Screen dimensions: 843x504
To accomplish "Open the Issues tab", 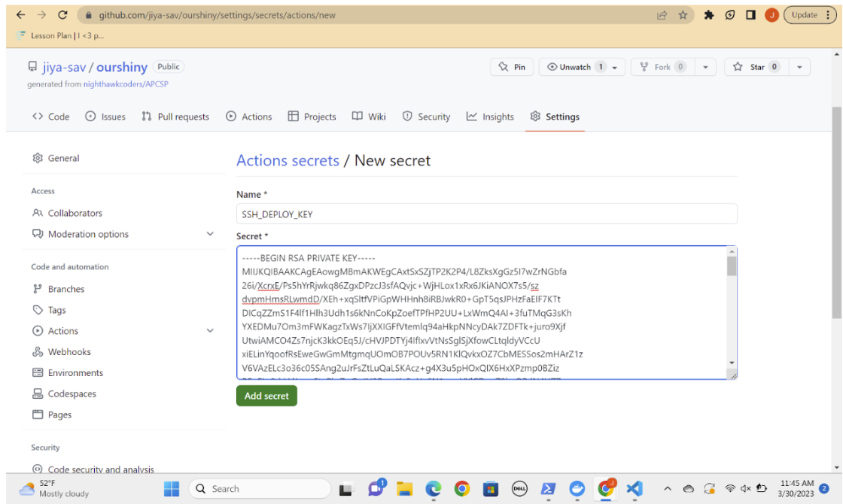I will (x=105, y=117).
